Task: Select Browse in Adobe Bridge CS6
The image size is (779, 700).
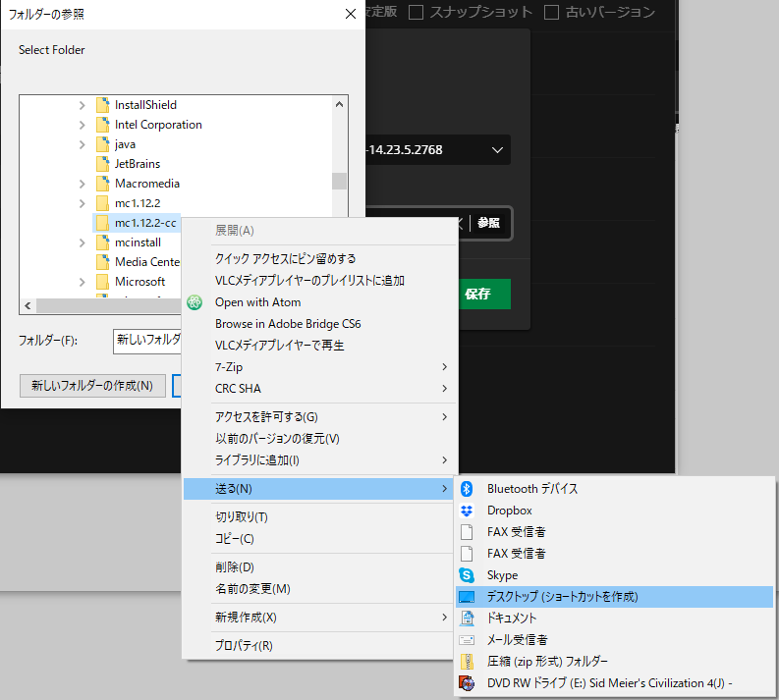Action: (x=320, y=324)
